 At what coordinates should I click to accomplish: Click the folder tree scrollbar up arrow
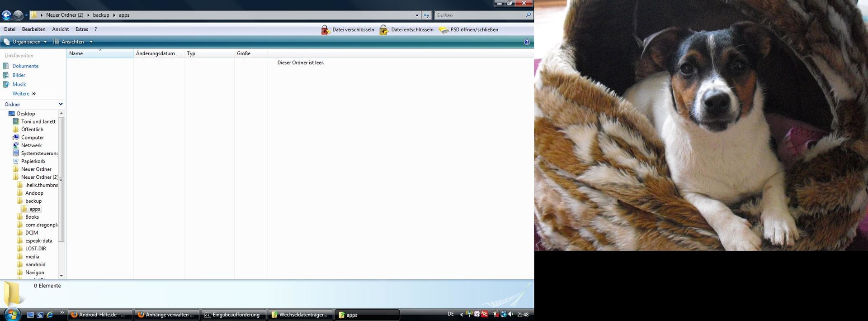[61, 113]
